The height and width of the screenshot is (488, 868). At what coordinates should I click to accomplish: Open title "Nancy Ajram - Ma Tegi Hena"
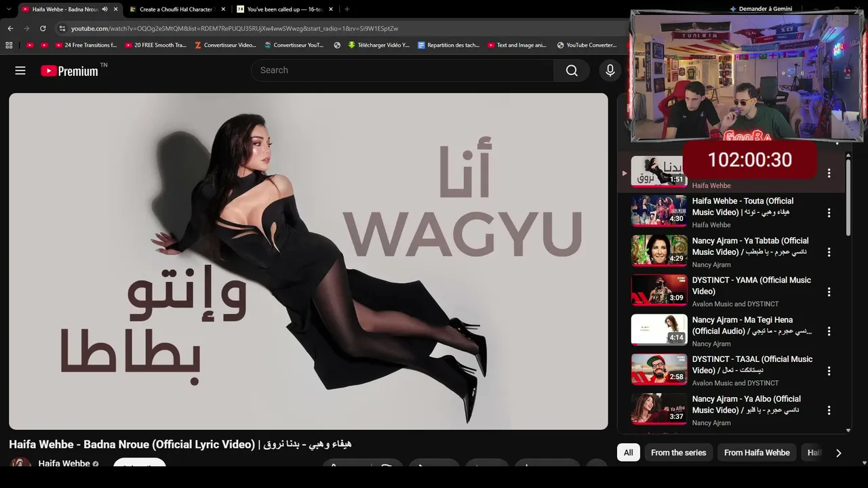743,320
